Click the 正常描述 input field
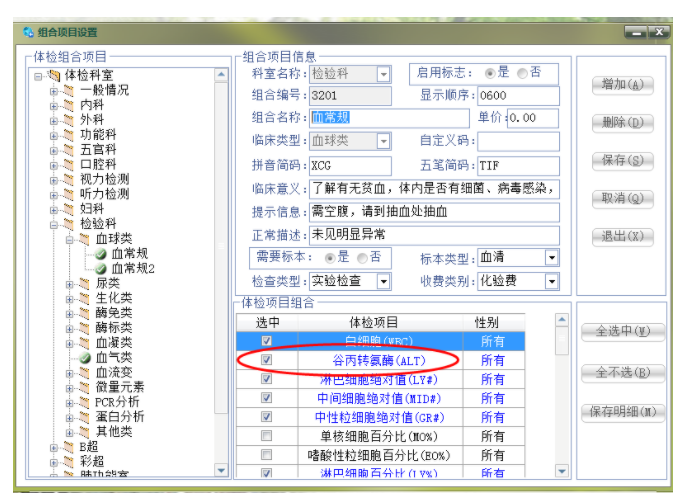The height and width of the screenshot is (502, 681). point(434,235)
